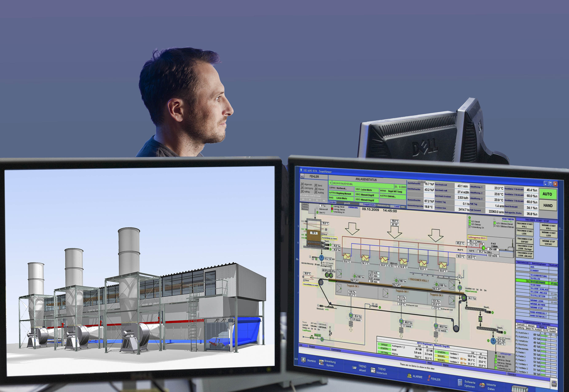Select the Drehzahl tab in Frequenzumrichter panel
This screenshot has width=569, height=392.
click(521, 325)
